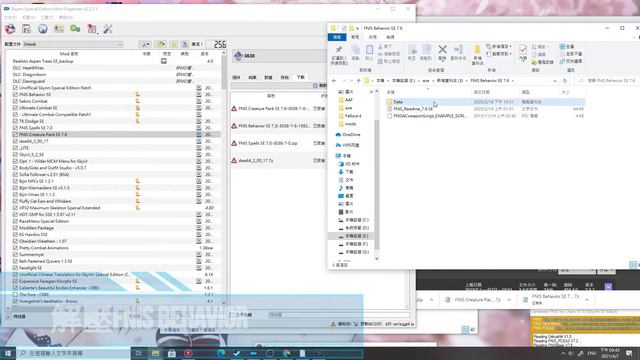Switch to the Share tab in Explorer ribbon
The width and height of the screenshot is (640, 360).
click(x=373, y=37)
